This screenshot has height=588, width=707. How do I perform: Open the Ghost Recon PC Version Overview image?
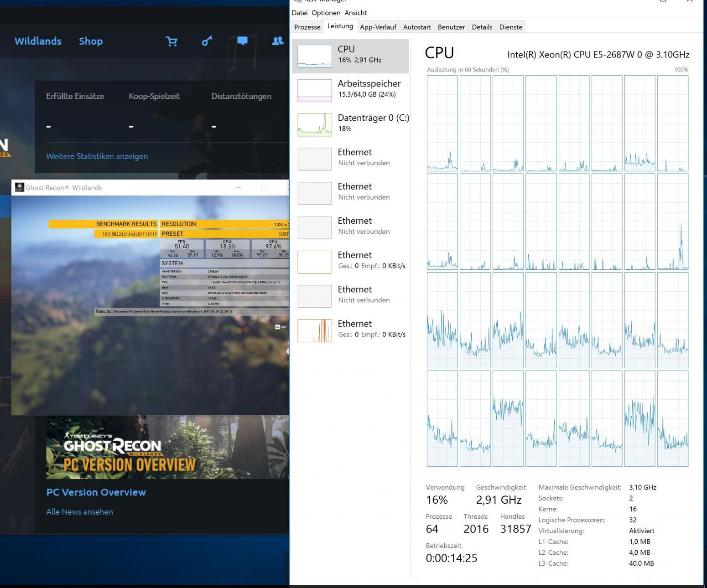tap(167, 447)
